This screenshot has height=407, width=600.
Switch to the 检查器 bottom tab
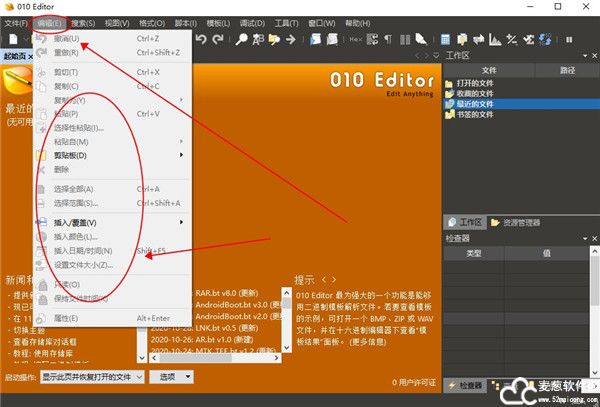pyautogui.click(x=465, y=386)
